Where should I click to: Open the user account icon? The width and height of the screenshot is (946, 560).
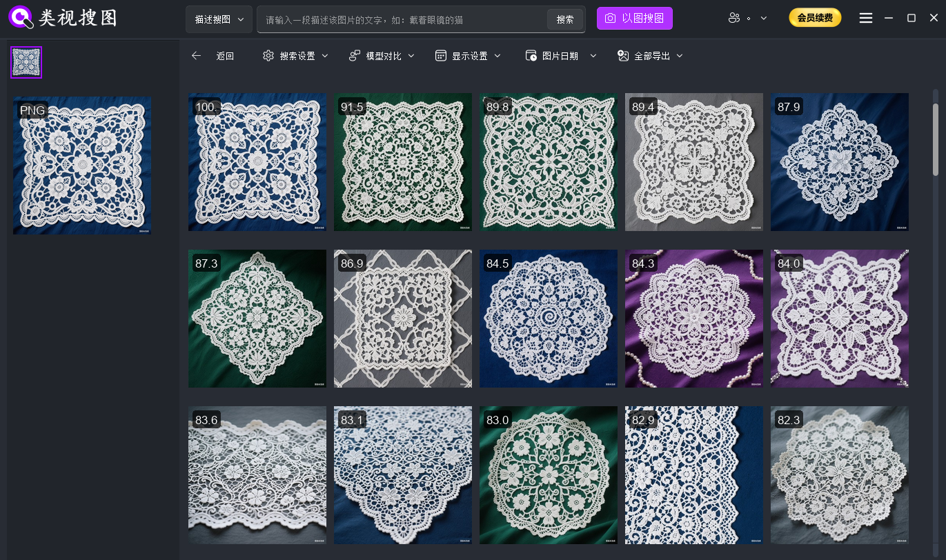[734, 19]
